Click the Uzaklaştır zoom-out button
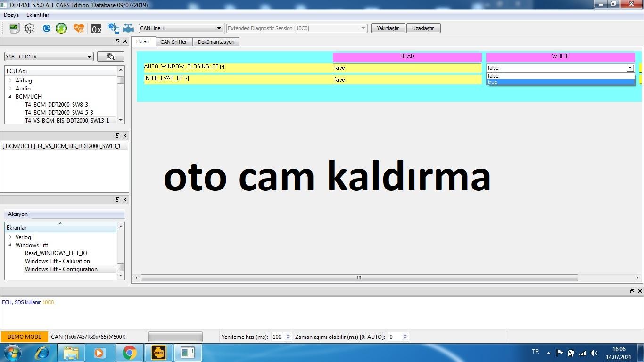The height and width of the screenshot is (362, 644). (423, 28)
